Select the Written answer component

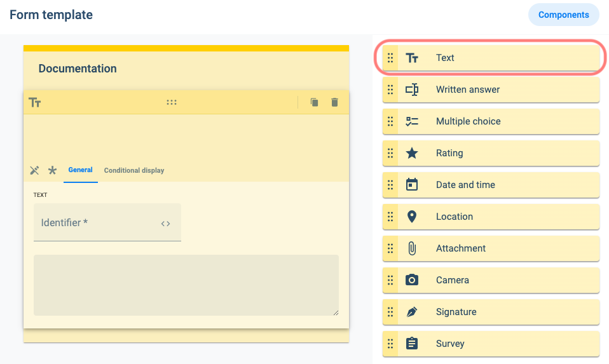click(x=491, y=90)
